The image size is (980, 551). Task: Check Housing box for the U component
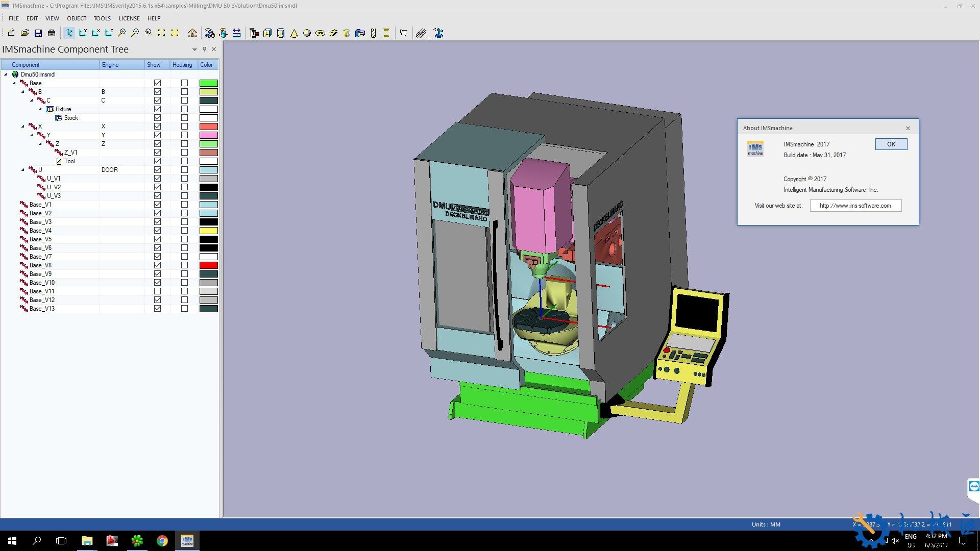point(184,170)
